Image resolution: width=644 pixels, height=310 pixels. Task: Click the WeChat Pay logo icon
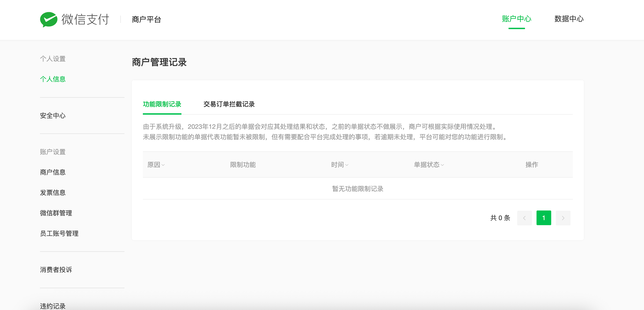coord(49,19)
